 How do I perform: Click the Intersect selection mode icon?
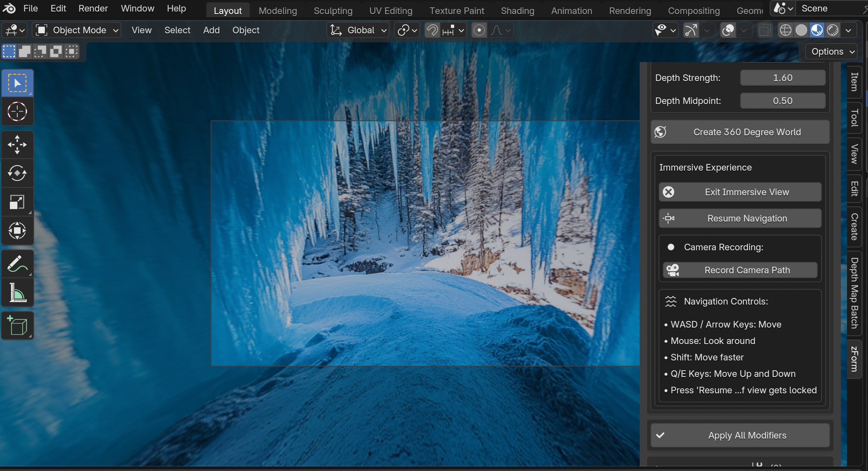(x=72, y=51)
